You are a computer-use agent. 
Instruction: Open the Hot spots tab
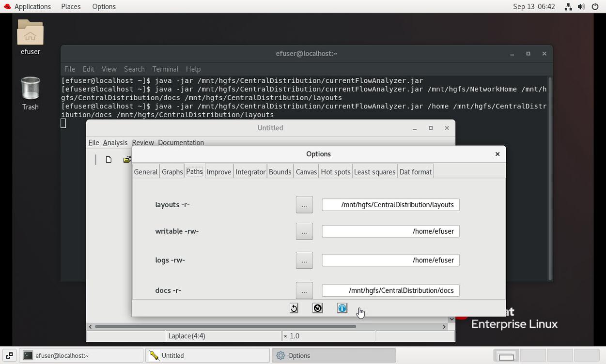coord(335,172)
